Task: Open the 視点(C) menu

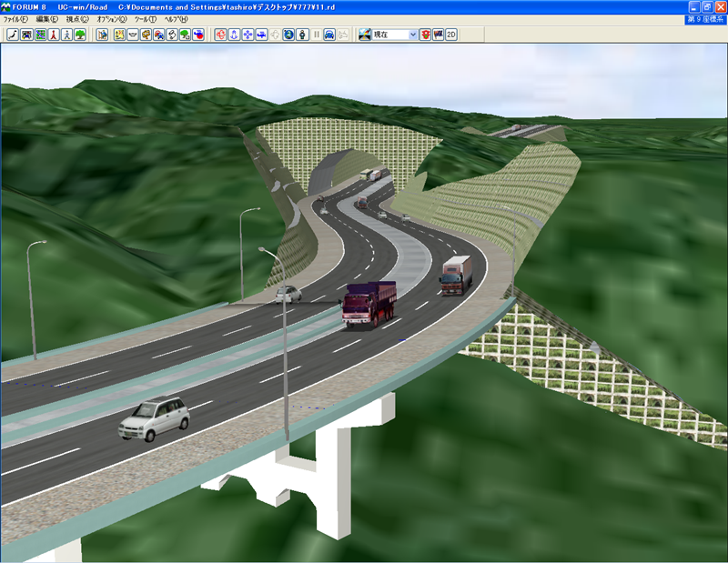Action: (77, 19)
